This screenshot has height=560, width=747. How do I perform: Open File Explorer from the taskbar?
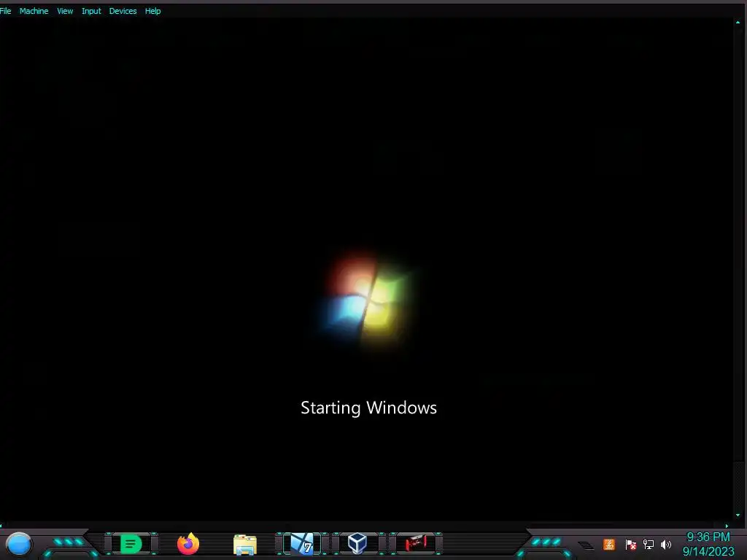click(x=245, y=545)
